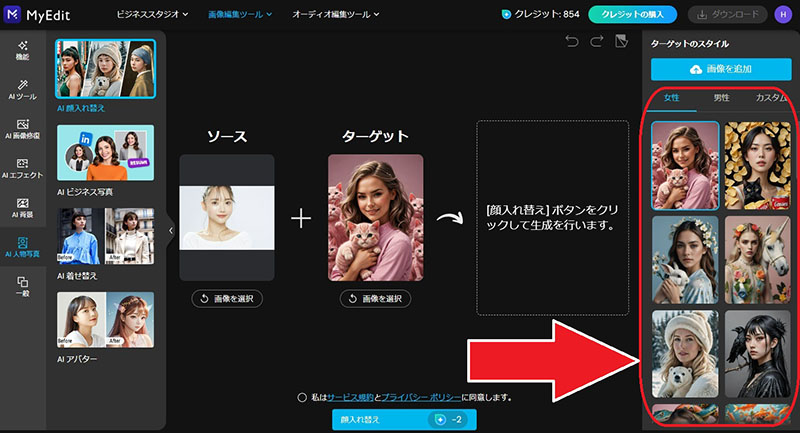
Task: Open the サービス規約 link
Action: click(350, 397)
